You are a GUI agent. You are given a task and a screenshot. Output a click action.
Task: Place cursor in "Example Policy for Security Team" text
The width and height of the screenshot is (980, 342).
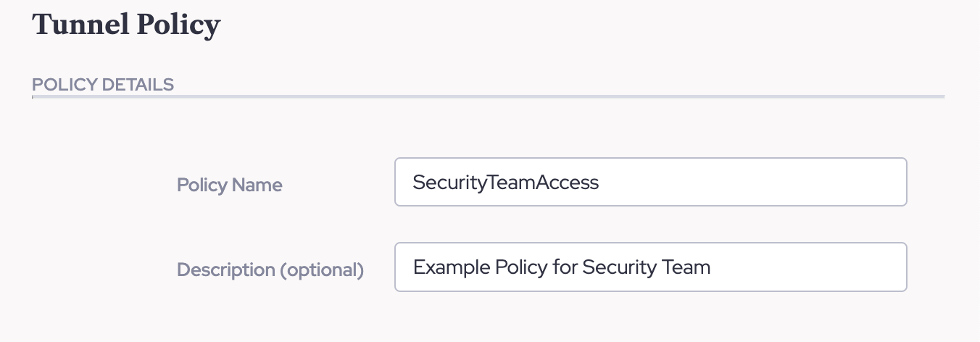pyautogui.click(x=561, y=267)
